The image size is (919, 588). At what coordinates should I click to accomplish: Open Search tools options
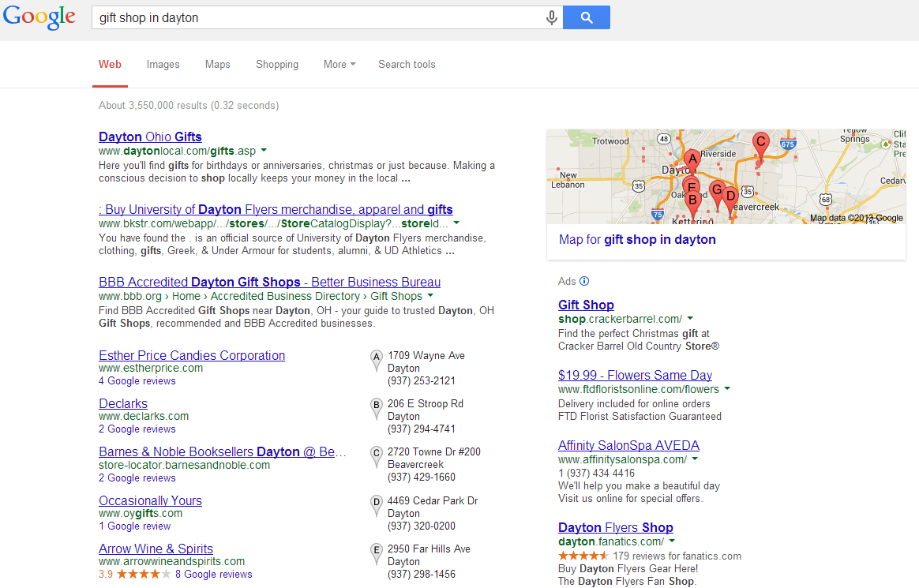407,65
